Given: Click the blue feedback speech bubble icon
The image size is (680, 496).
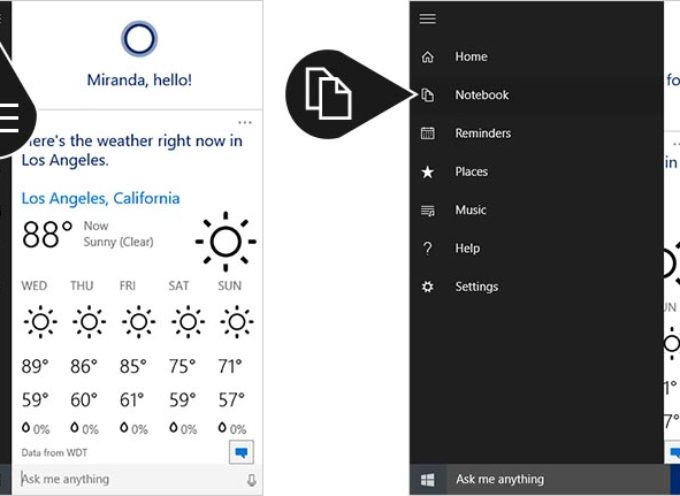Looking at the screenshot, I should click(242, 453).
